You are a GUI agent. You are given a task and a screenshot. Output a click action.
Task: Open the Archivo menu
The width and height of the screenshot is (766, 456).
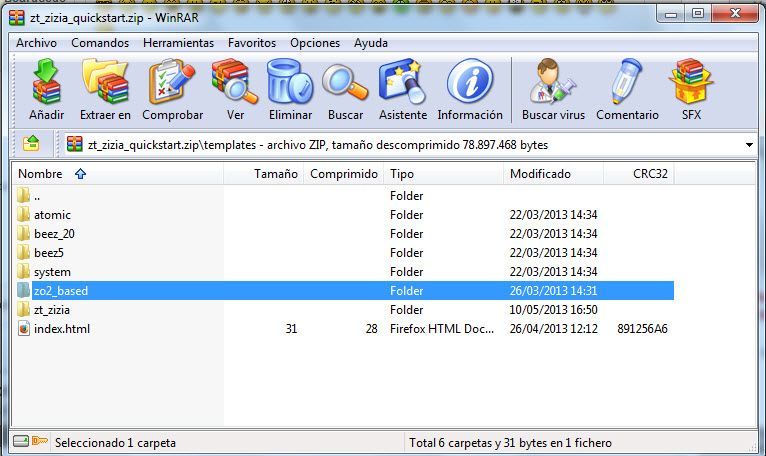click(36, 43)
